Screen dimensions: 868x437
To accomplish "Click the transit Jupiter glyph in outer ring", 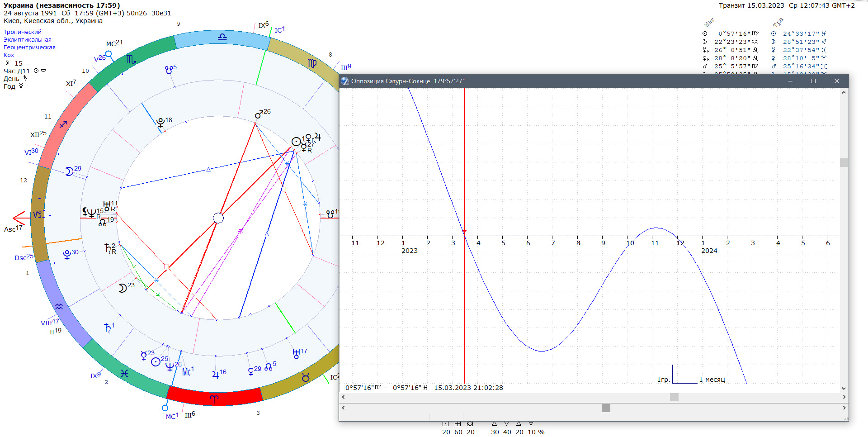I will 215,374.
